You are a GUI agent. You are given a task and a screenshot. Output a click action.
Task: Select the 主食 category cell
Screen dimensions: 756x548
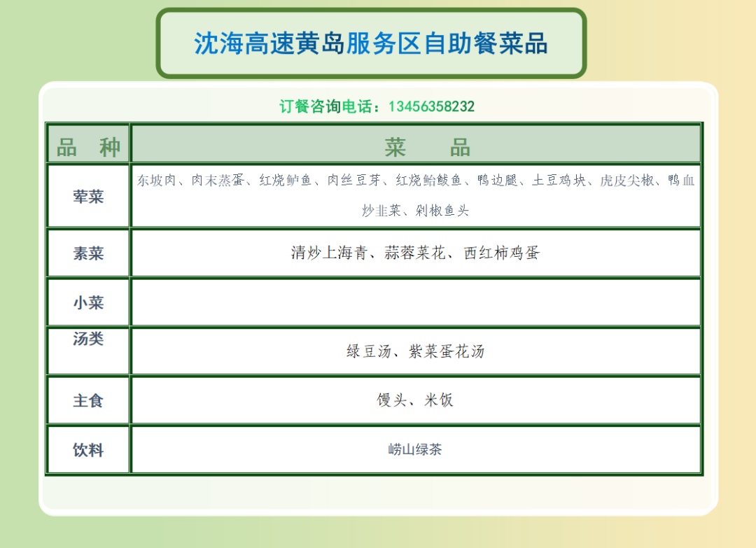tap(88, 401)
